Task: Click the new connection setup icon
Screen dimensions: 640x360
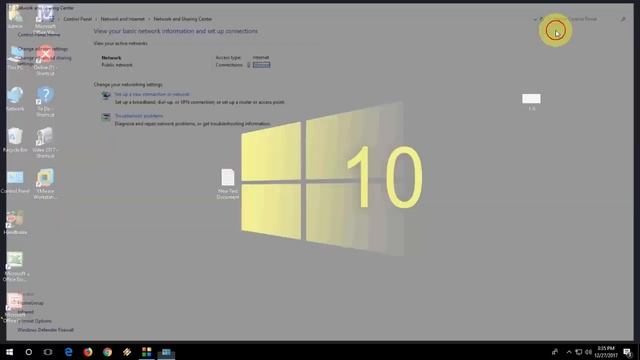Action: [x=106, y=96]
